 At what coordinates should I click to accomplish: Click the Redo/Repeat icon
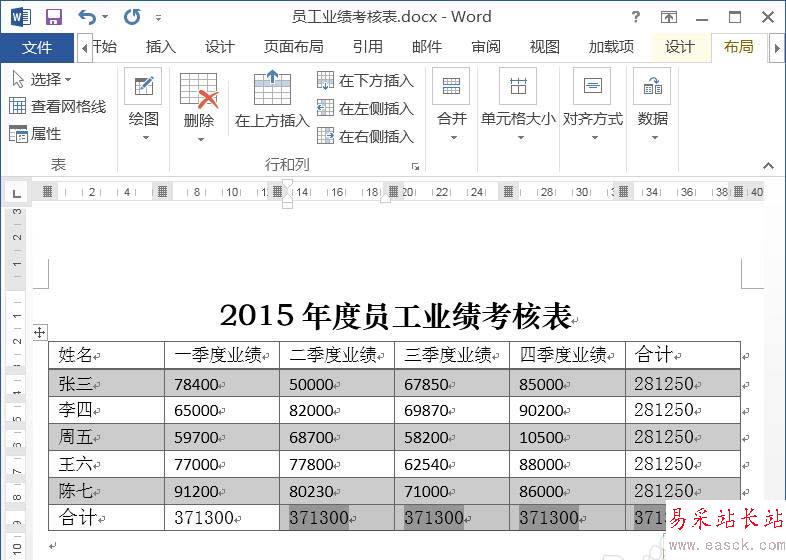coord(132,18)
